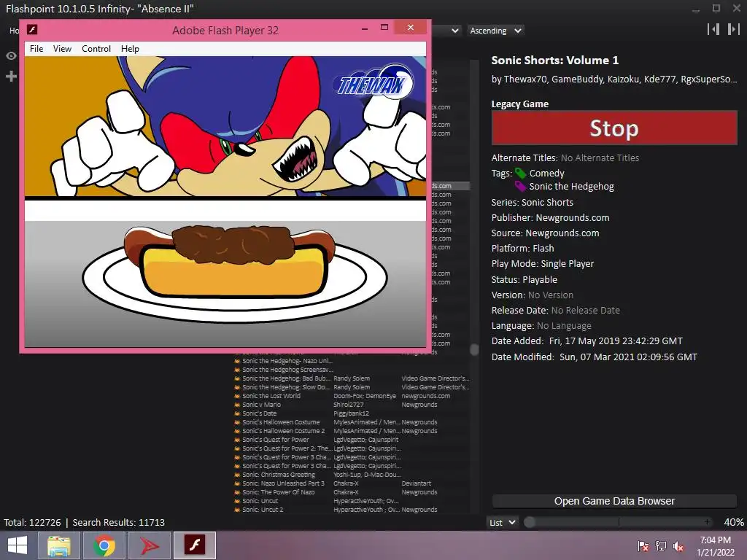Click Open Game Data Browser button
747x560 pixels.
(614, 501)
